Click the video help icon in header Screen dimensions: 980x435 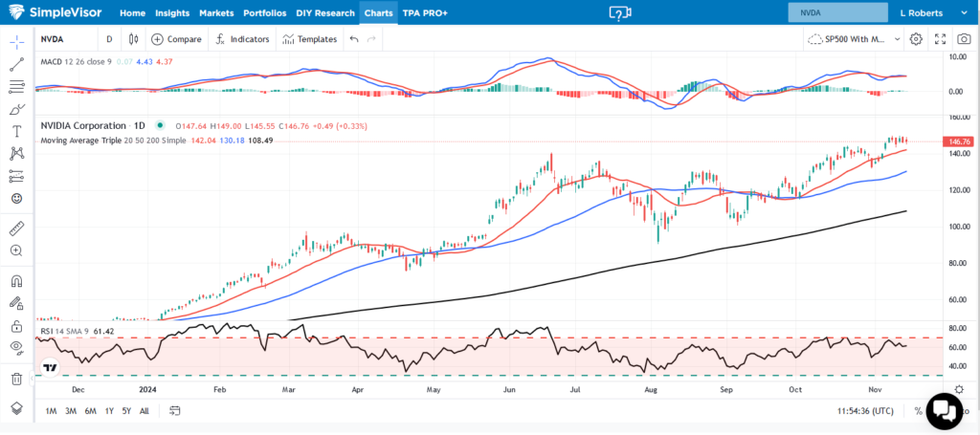click(x=620, y=12)
